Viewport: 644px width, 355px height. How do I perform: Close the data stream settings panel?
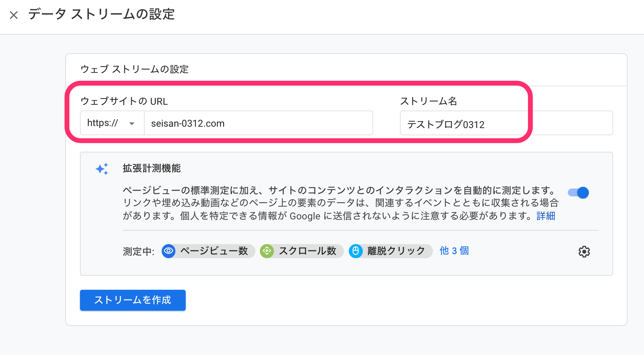pos(14,15)
